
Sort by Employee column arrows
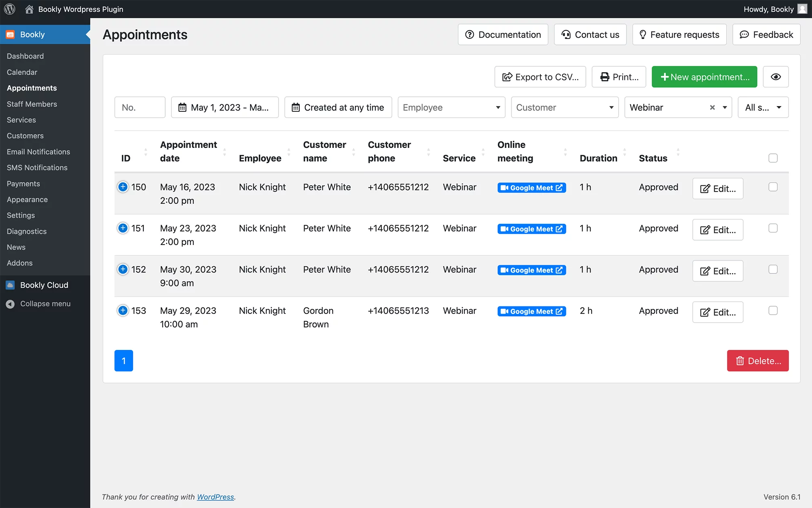289,152
